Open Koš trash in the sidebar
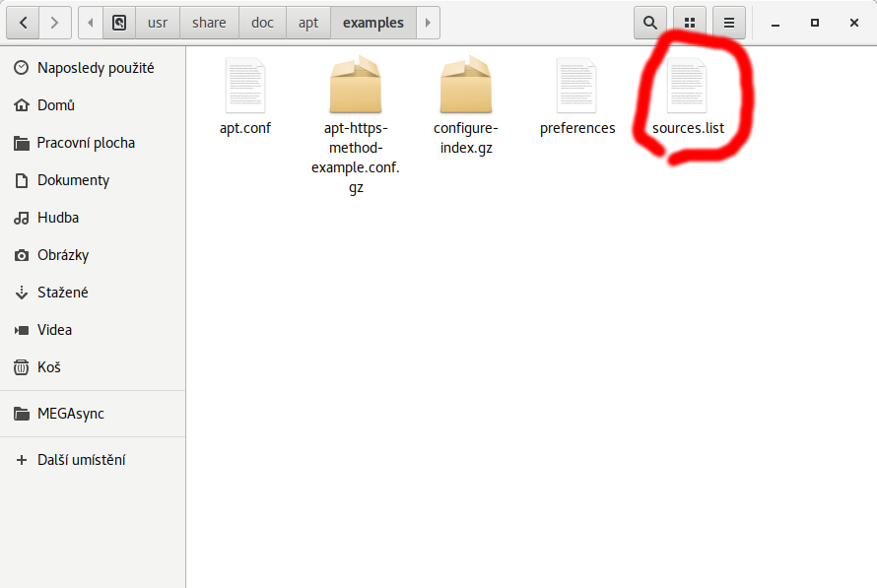This screenshot has height=588, width=877. [48, 367]
